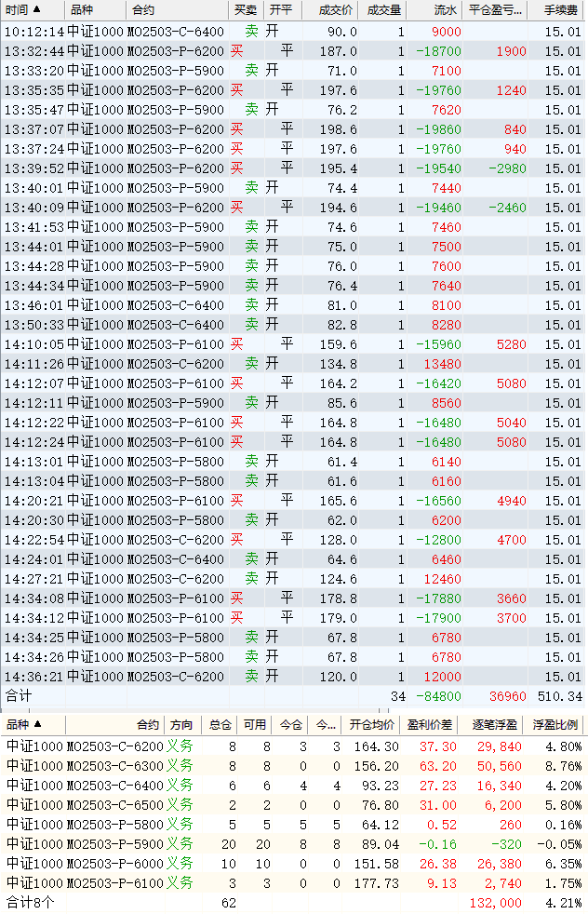Select the trade row at 14:34:25
The height and width of the screenshot is (914, 588).
(x=293, y=638)
